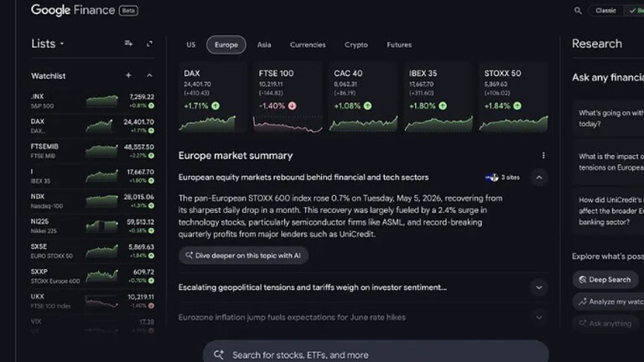Screen dimensions: 644x362
Task: Switch to Classic view toggle
Action: click(x=605, y=11)
